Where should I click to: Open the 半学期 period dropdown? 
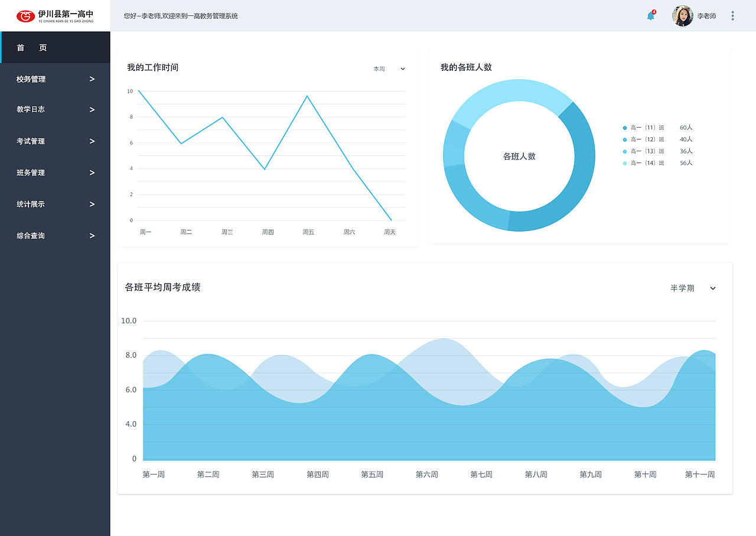click(693, 288)
